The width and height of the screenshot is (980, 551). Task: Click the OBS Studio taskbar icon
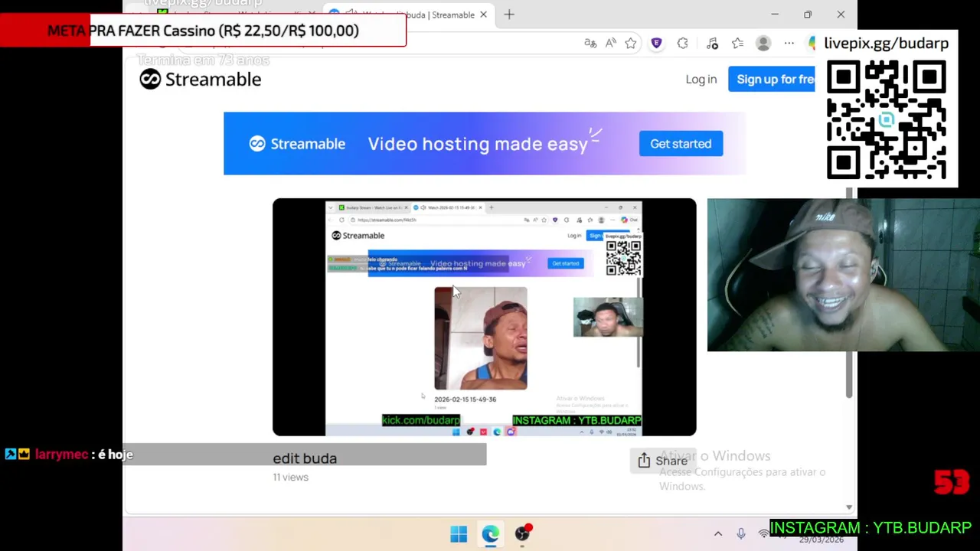point(523,533)
